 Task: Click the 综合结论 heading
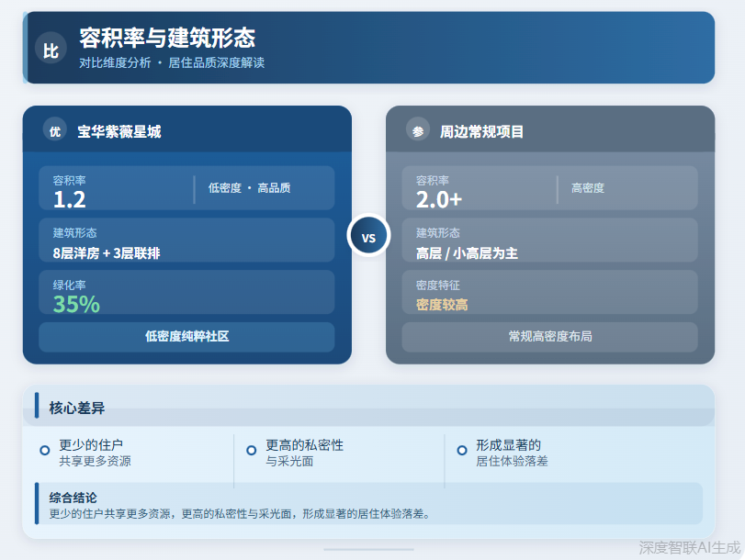pos(73,498)
